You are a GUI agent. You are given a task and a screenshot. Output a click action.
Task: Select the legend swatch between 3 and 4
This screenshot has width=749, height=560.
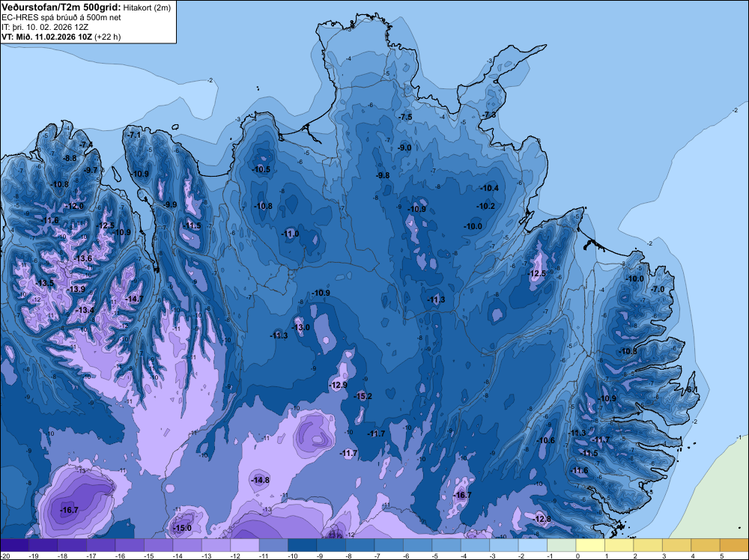[677, 545]
